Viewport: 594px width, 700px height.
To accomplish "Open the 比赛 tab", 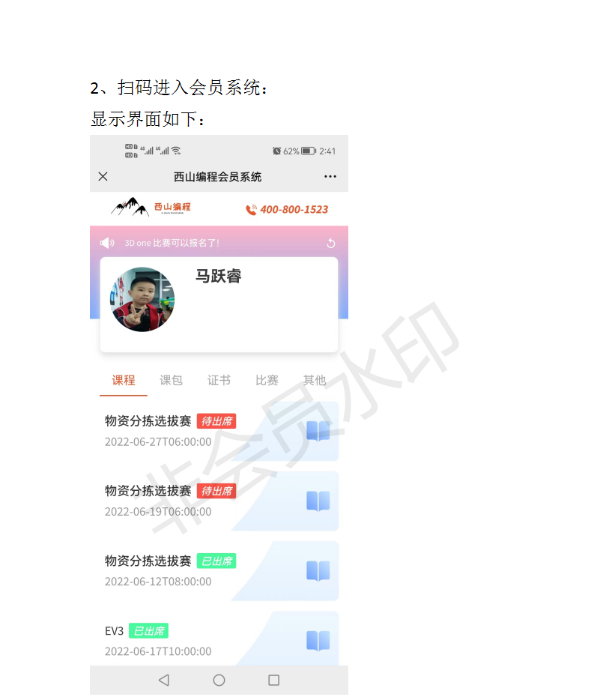I will coord(267,381).
